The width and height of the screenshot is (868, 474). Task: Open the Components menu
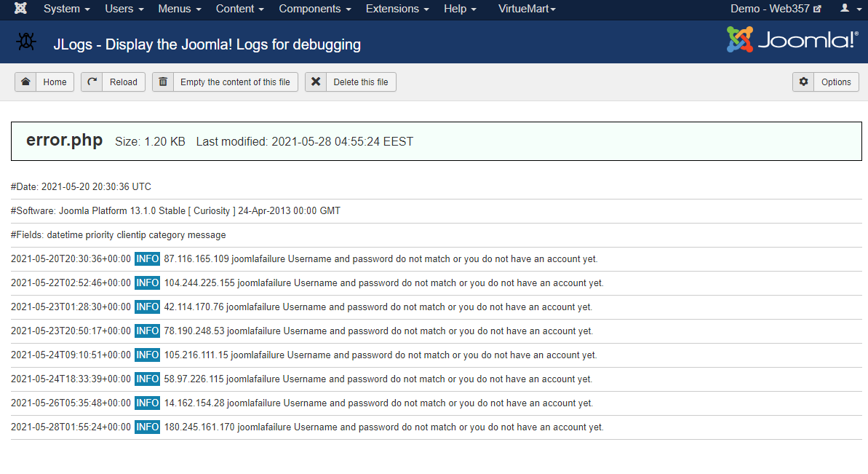(315, 9)
